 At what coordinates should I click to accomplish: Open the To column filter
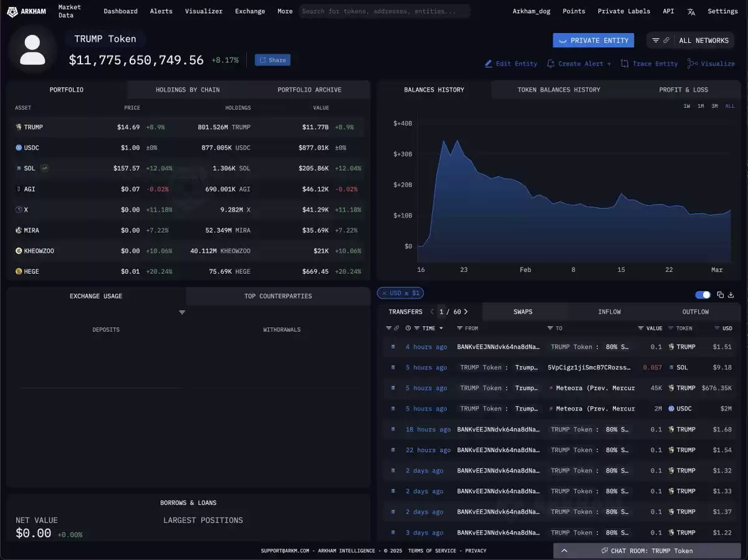(550, 328)
